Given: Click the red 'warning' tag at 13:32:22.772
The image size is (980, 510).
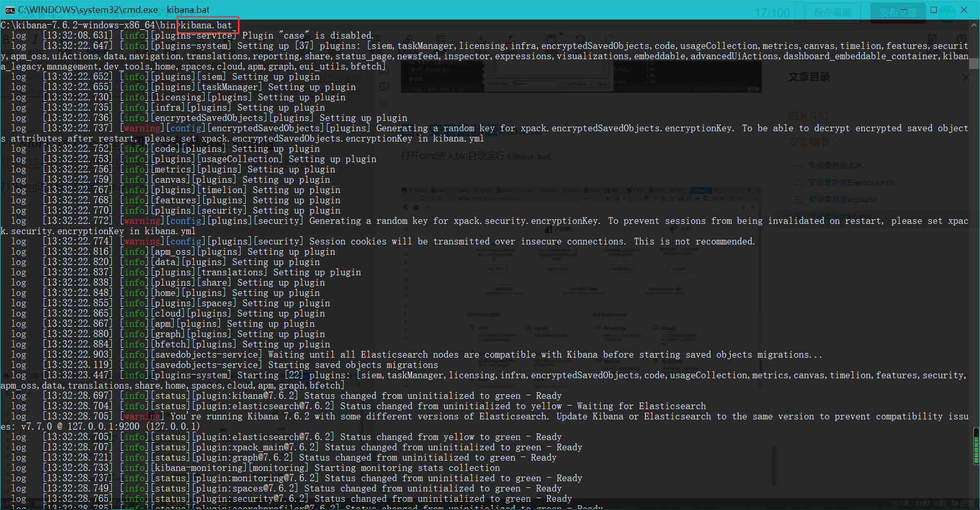Looking at the screenshot, I should 142,221.
